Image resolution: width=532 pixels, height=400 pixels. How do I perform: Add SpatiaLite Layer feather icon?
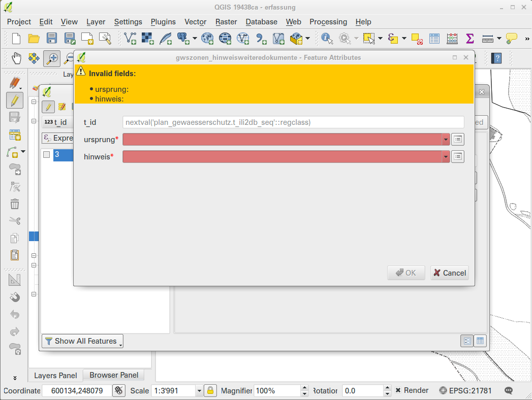click(165, 38)
